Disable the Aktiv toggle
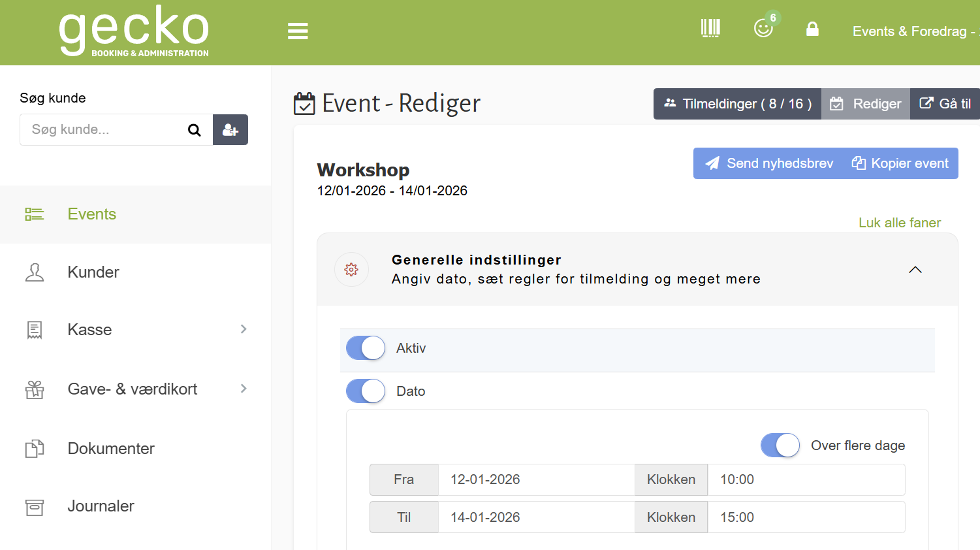 click(365, 348)
